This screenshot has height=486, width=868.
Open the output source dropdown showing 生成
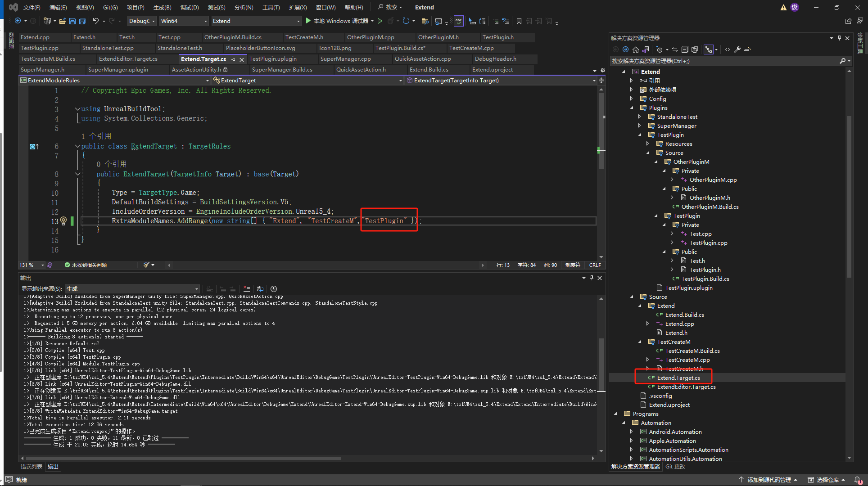tap(132, 289)
